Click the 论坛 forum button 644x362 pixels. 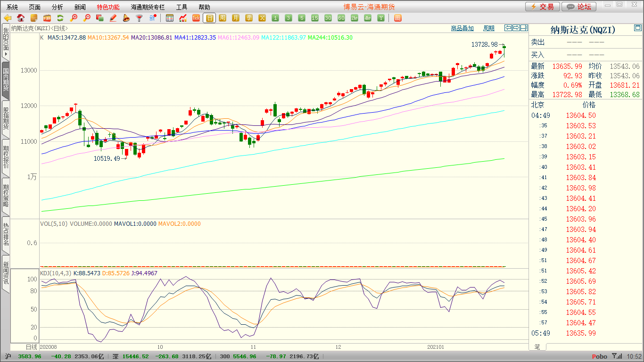579,7
